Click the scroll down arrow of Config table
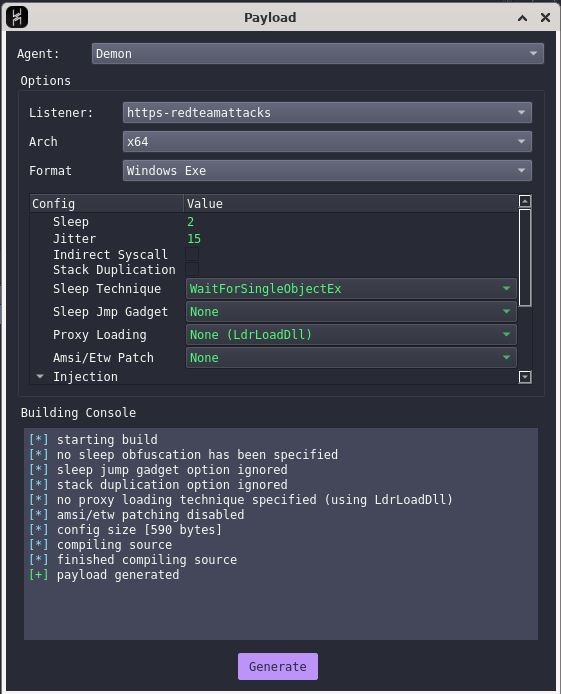The height and width of the screenshot is (694, 561). 525,377
